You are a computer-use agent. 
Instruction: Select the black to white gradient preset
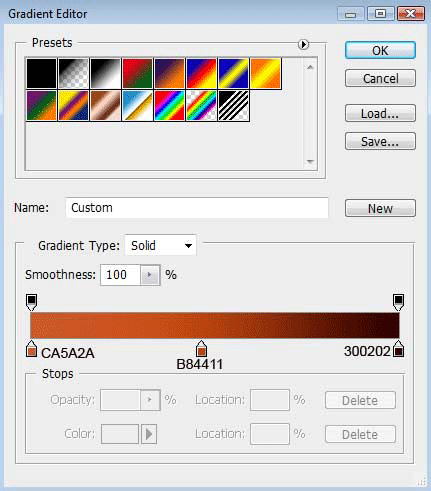pos(105,73)
